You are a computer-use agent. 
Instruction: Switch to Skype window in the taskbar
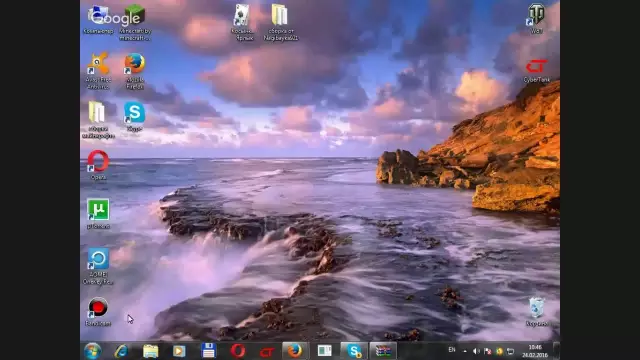(x=354, y=351)
